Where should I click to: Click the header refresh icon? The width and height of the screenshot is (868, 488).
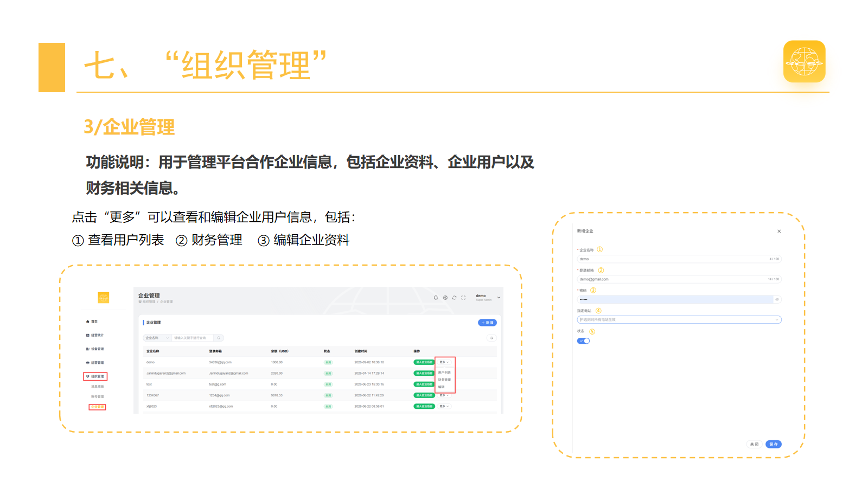[455, 298]
